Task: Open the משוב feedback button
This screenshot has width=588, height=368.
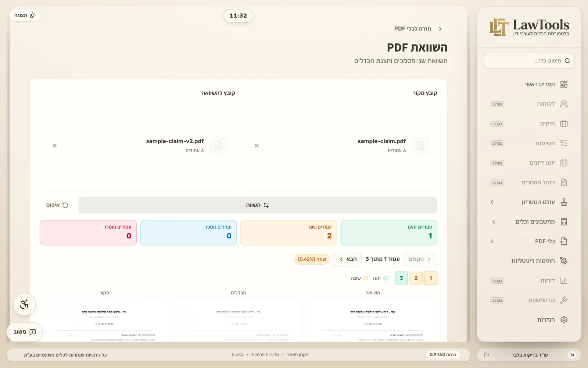Action: click(25, 332)
